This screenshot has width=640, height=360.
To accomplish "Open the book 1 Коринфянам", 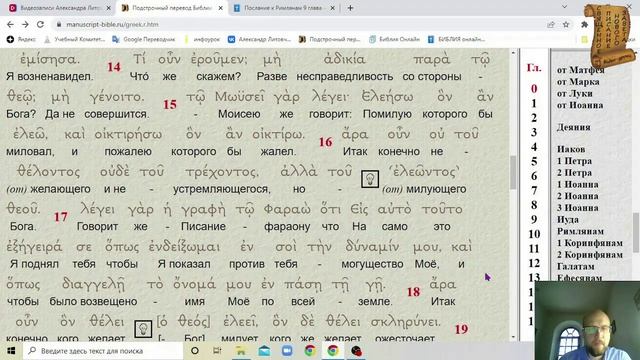I will (590, 243).
